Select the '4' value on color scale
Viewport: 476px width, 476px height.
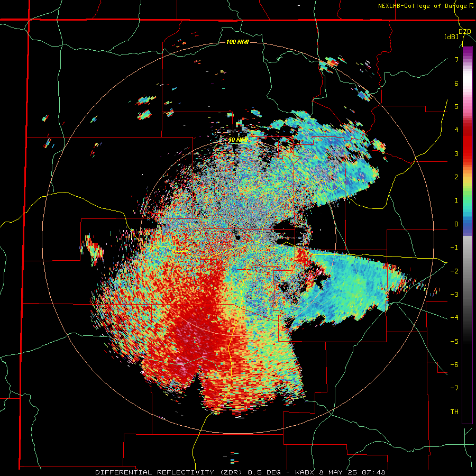pyautogui.click(x=456, y=130)
